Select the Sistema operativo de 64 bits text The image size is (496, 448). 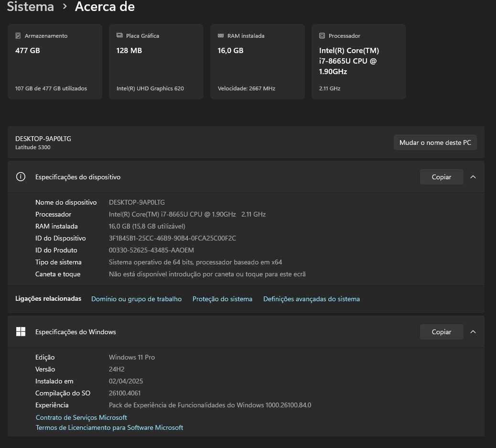(x=195, y=262)
